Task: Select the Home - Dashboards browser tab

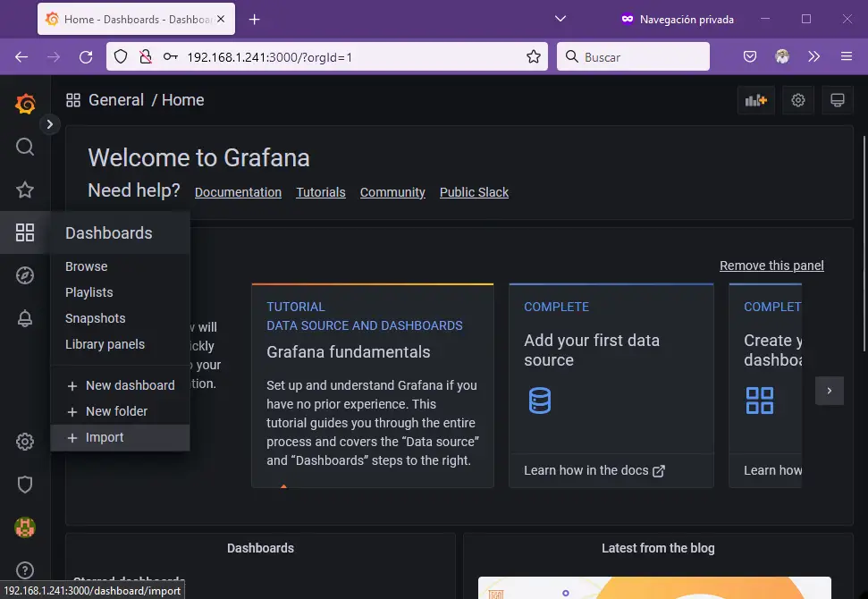Action: [x=136, y=19]
